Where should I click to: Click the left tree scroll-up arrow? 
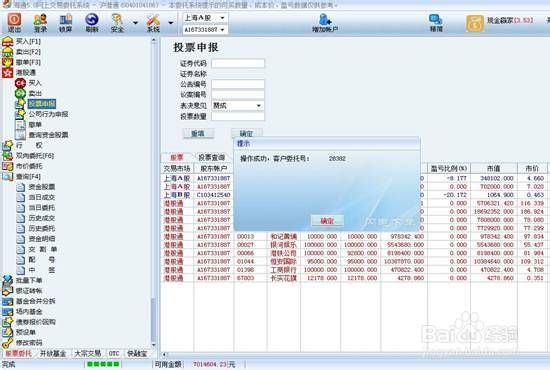click(x=153, y=41)
